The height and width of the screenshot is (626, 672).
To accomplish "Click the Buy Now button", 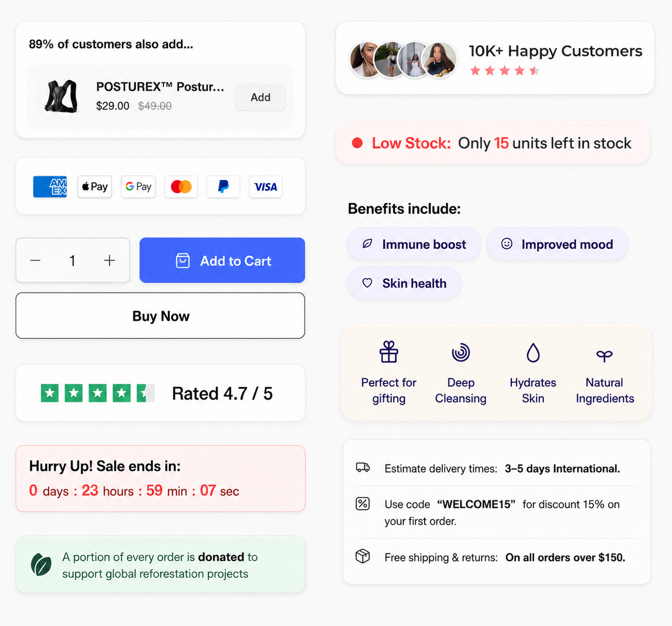I will [x=160, y=316].
